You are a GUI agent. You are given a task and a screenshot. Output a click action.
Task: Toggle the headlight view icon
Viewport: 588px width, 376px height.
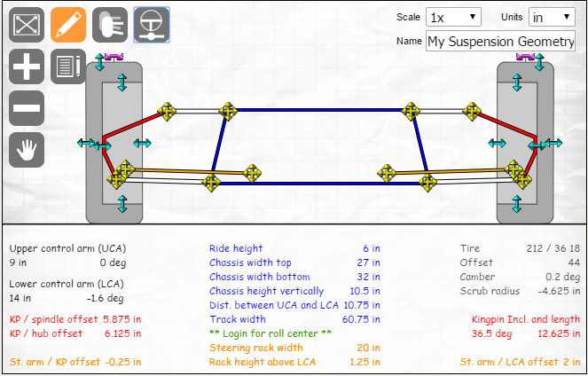coord(110,26)
